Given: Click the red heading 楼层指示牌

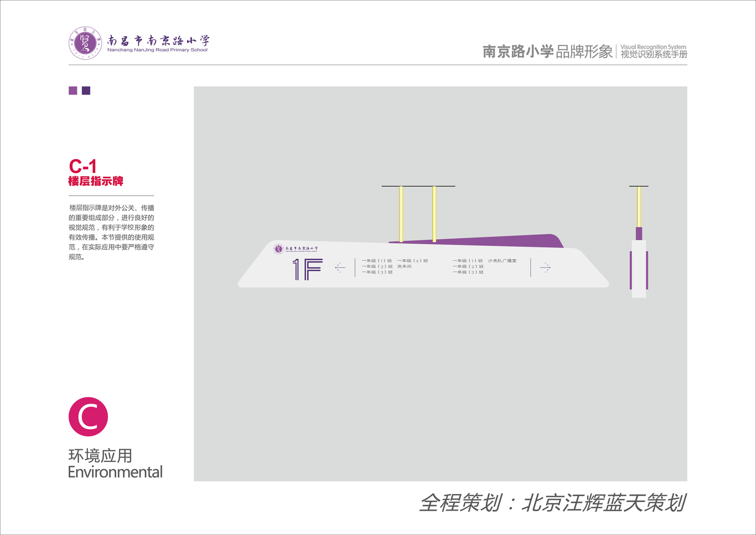Looking at the screenshot, I should 96,181.
